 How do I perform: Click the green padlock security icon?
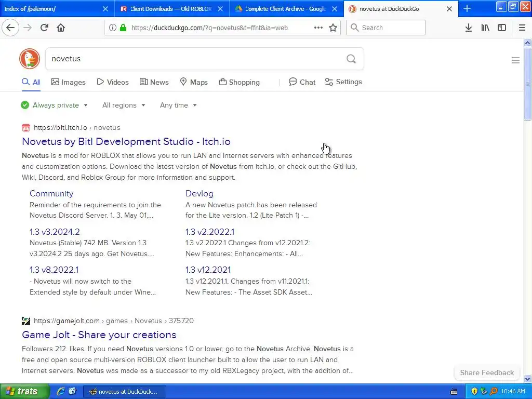[x=123, y=28]
